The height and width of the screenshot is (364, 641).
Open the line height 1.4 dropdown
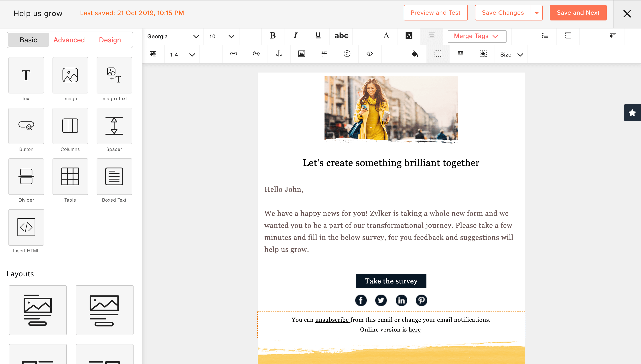click(182, 55)
